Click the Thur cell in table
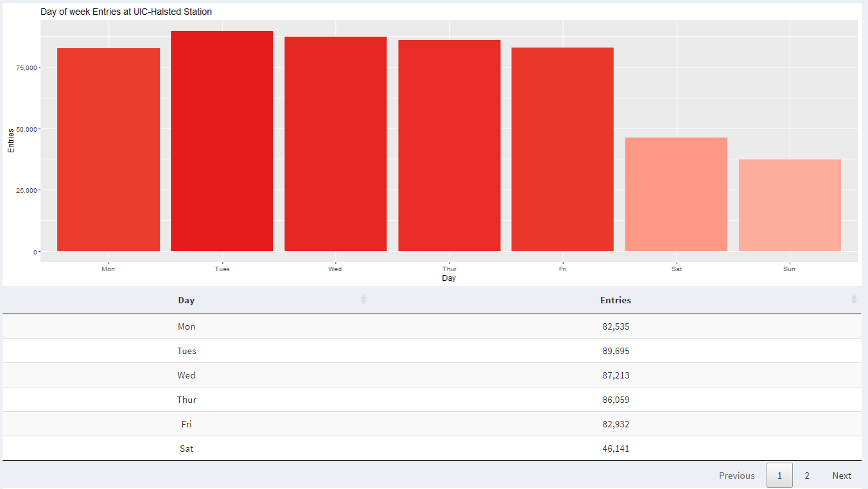Viewport: 868px width, 489px height. coord(187,400)
